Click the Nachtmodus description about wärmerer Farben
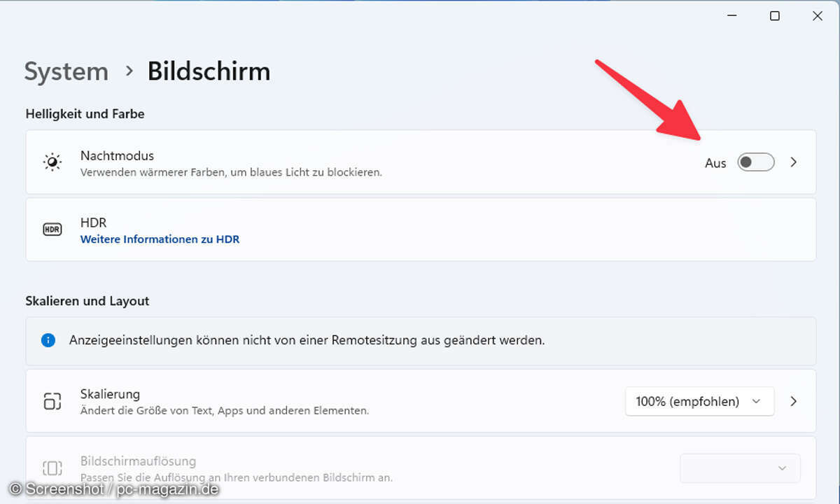Image resolution: width=840 pixels, height=504 pixels. [231, 172]
